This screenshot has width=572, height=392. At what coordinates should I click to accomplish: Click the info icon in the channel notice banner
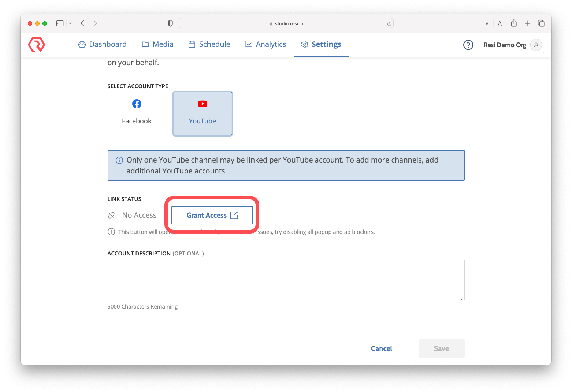click(119, 160)
